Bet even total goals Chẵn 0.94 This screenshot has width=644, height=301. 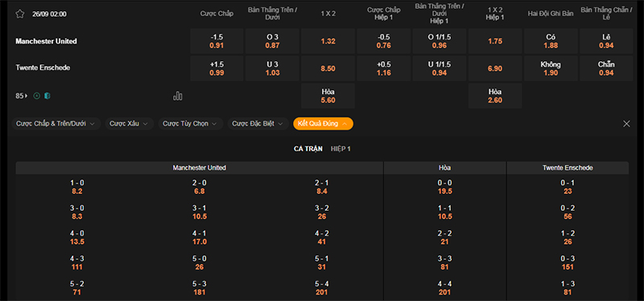606,68
